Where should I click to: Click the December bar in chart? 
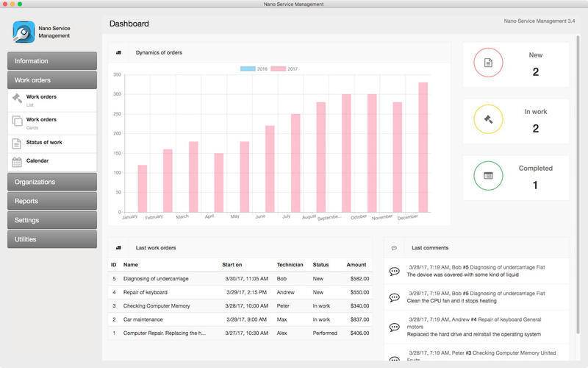[423, 147]
